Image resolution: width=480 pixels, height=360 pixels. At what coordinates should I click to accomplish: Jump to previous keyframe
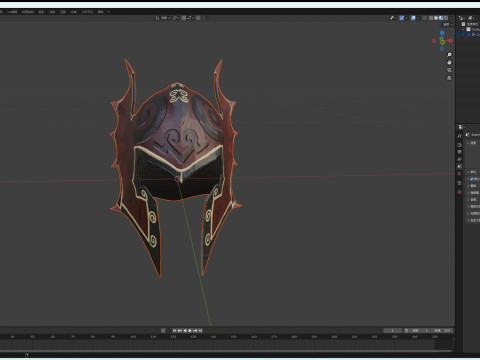(180, 331)
